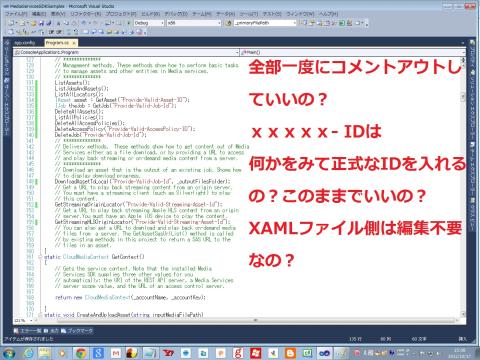
Task: Open the プロジェクト(P) menu
Action: point(121,14)
